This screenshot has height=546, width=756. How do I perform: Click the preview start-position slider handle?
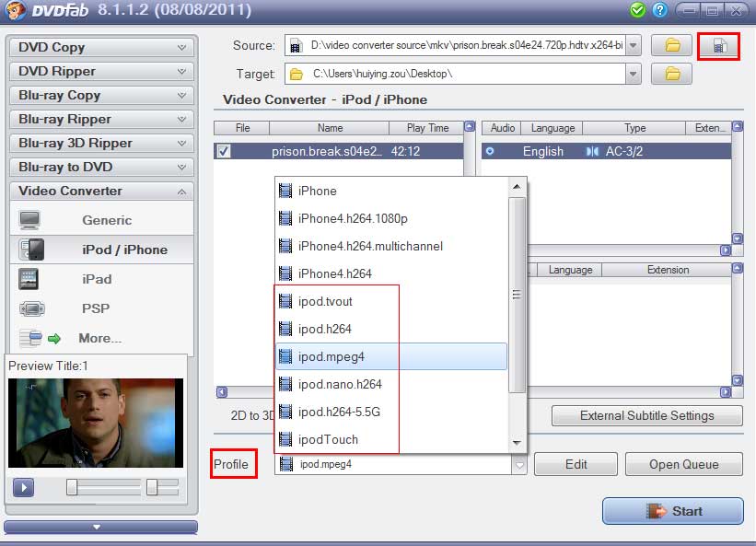(72, 487)
